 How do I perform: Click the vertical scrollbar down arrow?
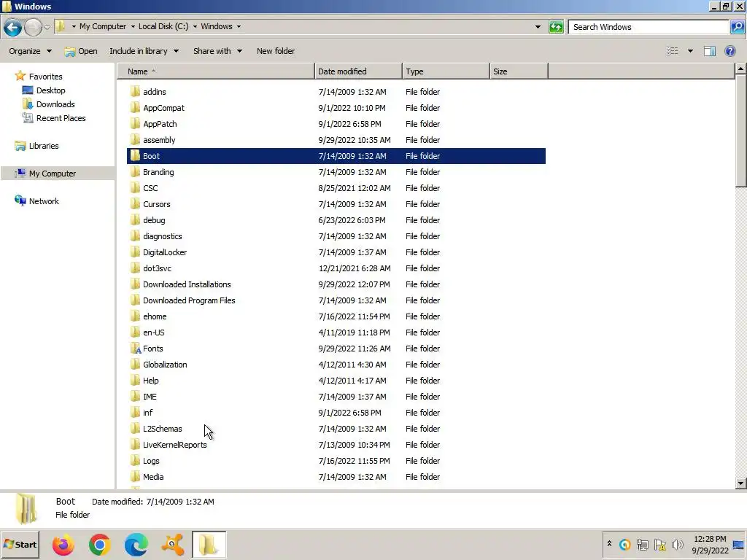(x=740, y=483)
